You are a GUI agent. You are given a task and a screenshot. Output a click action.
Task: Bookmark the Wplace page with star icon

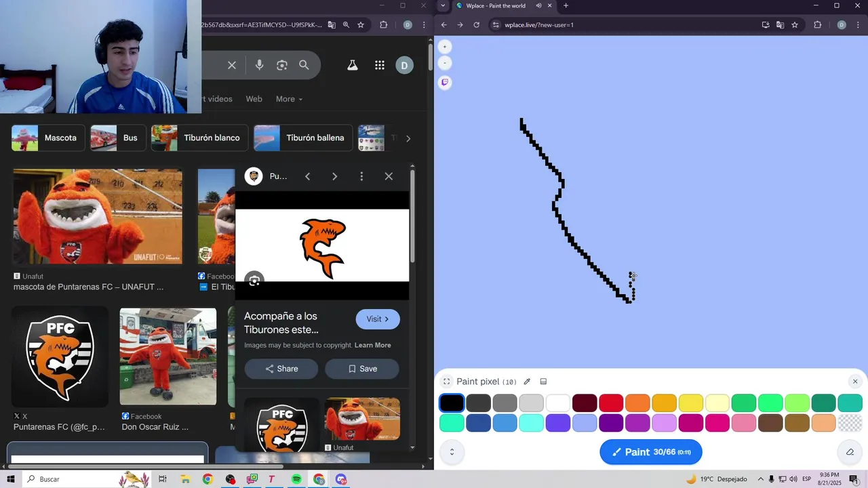point(795,25)
